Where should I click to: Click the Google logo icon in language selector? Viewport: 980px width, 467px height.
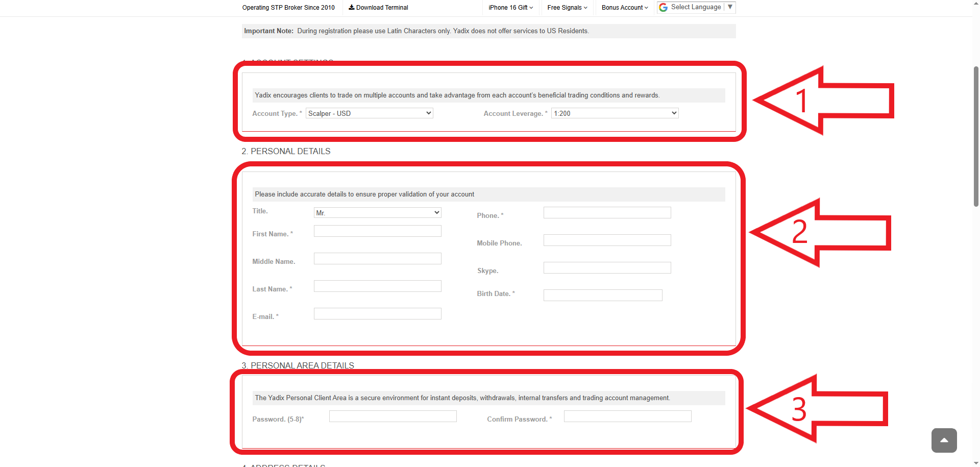tap(664, 7)
